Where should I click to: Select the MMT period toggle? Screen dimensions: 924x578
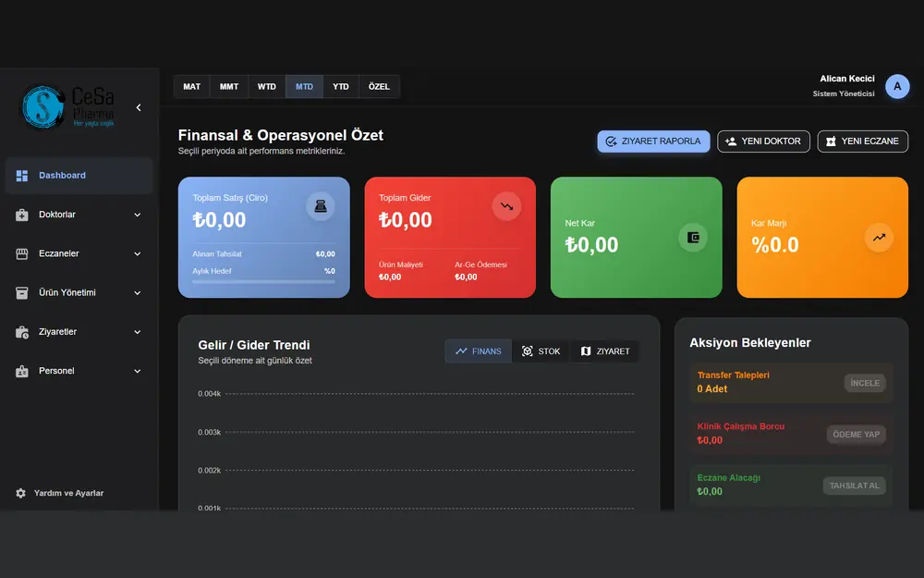(228, 87)
